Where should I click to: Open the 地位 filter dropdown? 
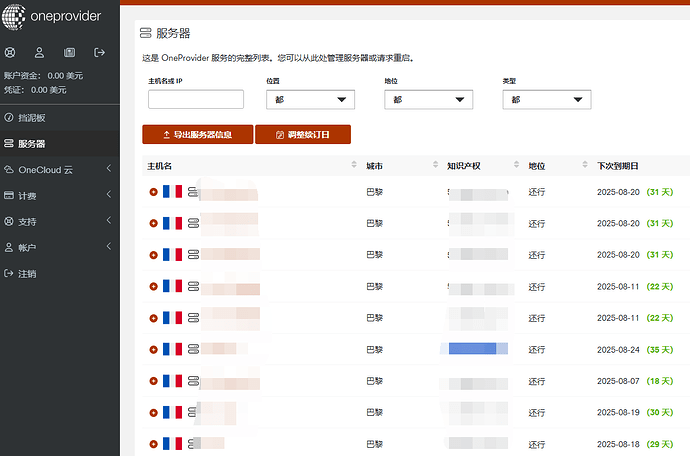tap(428, 100)
